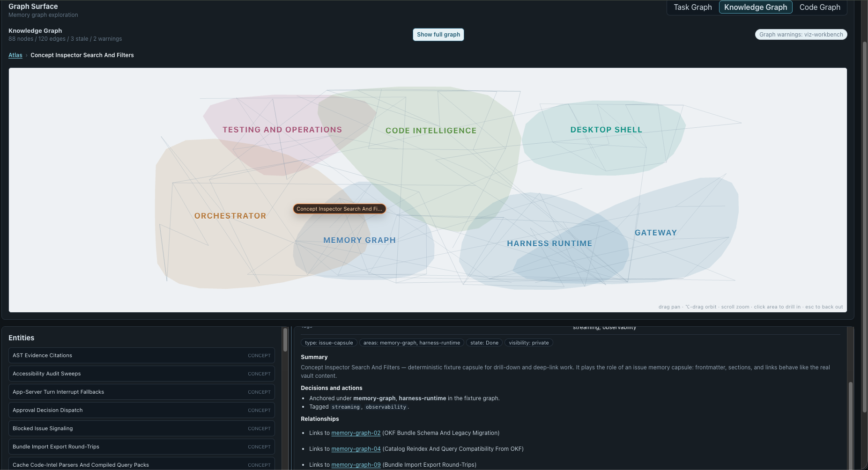Open the Code Graph tab
The height and width of the screenshot is (470, 868).
pyautogui.click(x=820, y=7)
